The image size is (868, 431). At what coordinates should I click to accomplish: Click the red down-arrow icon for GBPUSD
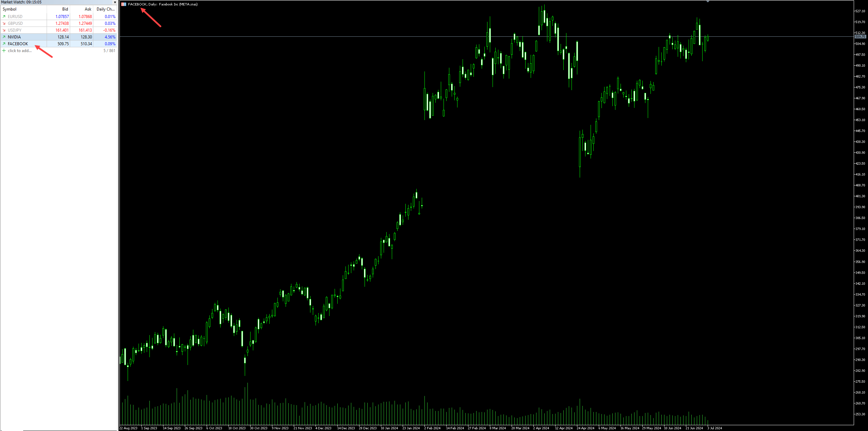point(4,23)
